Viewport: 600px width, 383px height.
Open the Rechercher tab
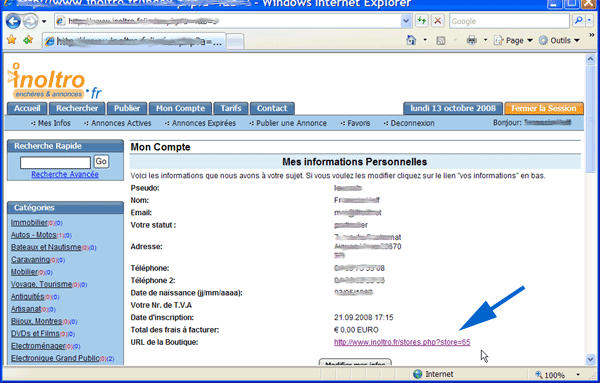(x=77, y=108)
